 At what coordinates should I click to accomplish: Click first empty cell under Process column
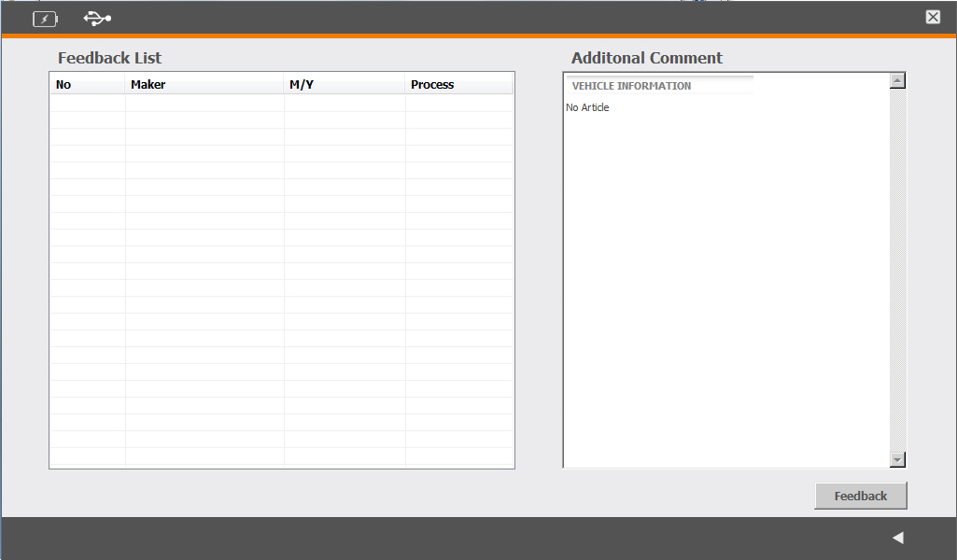[x=458, y=104]
